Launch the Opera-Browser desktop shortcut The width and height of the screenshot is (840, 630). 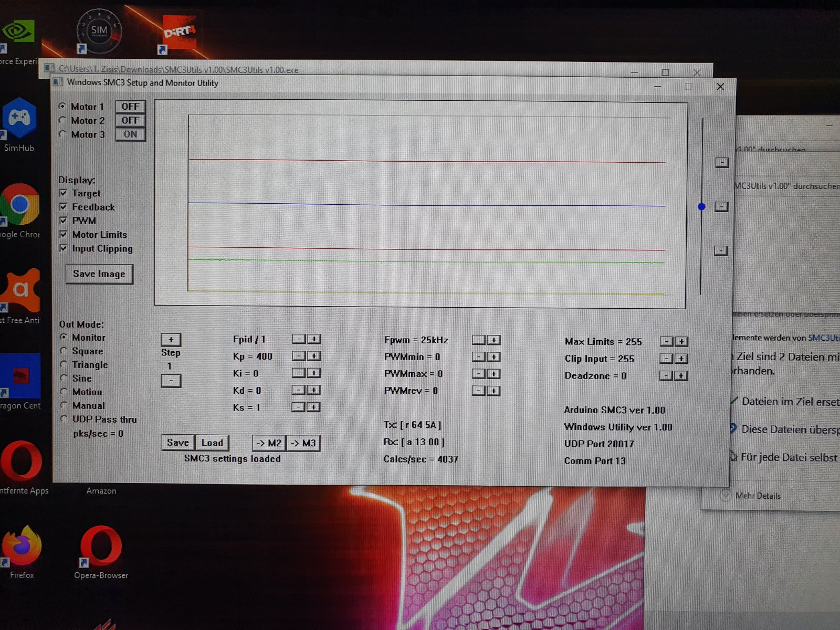[x=101, y=552]
